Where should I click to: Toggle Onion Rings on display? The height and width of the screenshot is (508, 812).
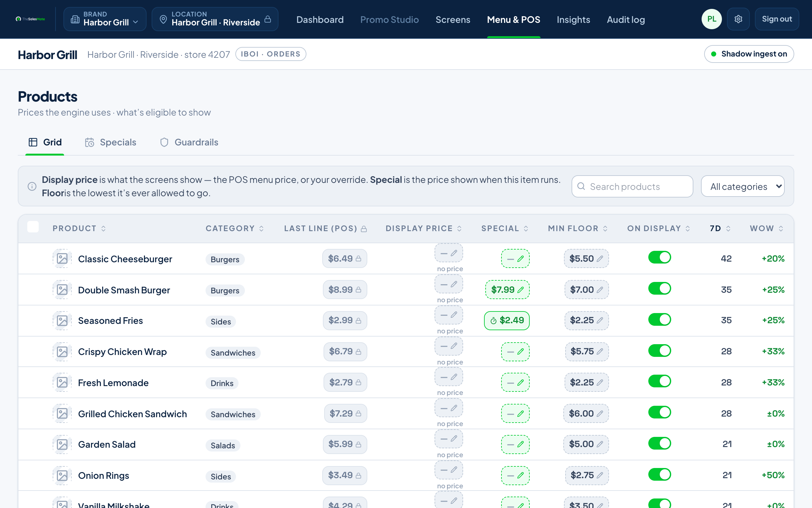point(659,474)
